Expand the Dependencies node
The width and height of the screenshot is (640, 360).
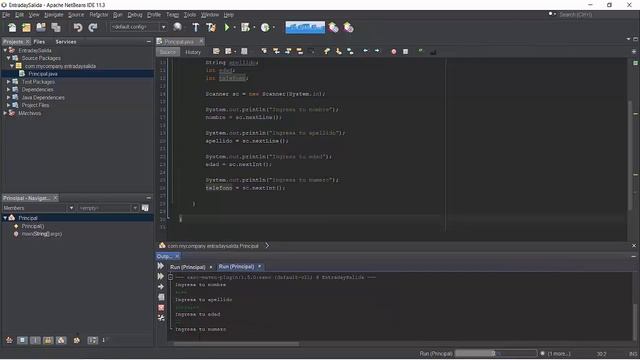[8, 89]
